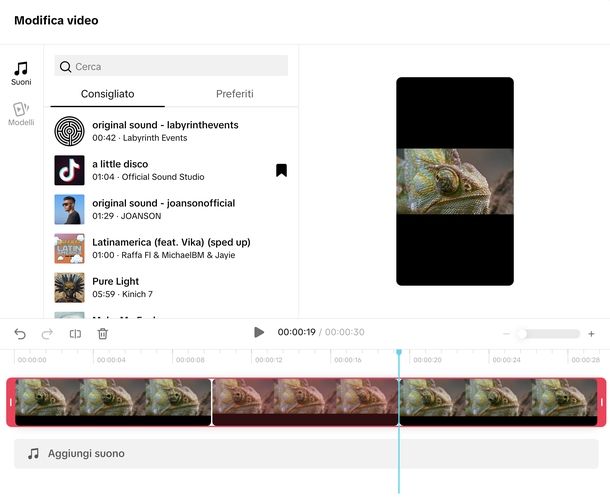Select the Pure Light cover thumbnail

(x=69, y=288)
